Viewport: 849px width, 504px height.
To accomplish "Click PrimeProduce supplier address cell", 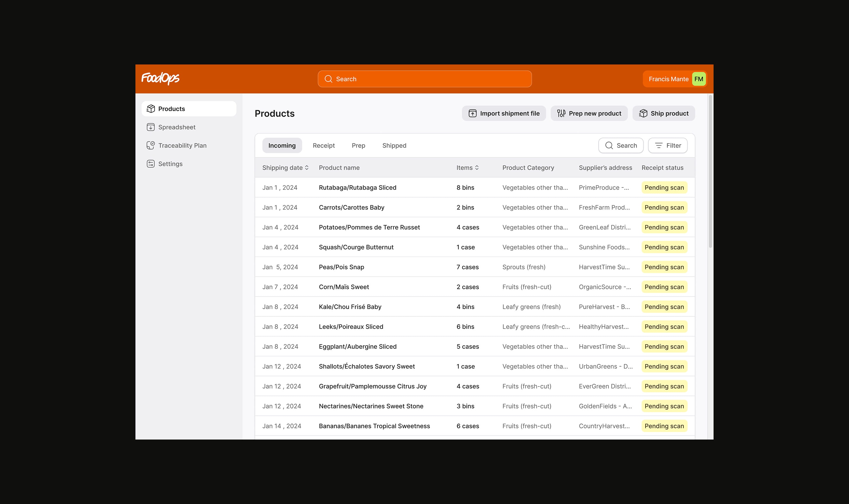I will (x=604, y=188).
